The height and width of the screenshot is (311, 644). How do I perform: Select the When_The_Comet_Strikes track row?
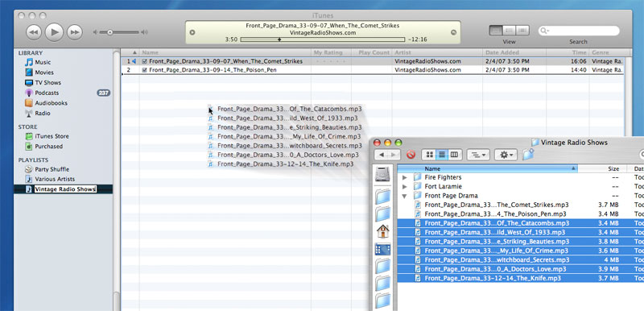coord(373,61)
